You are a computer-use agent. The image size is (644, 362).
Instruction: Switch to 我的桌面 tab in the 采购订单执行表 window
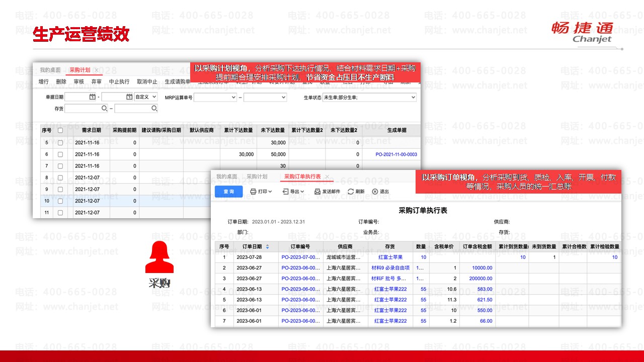[227, 176]
